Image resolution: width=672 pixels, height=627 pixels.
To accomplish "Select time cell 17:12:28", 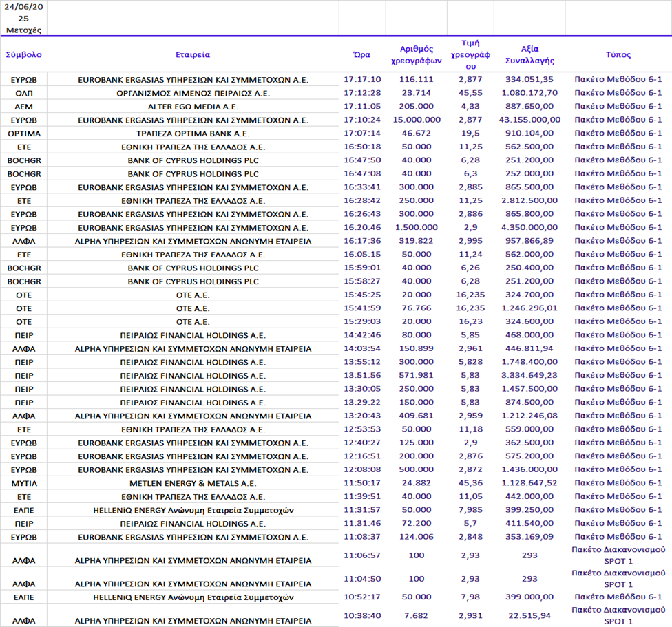I will point(362,92).
